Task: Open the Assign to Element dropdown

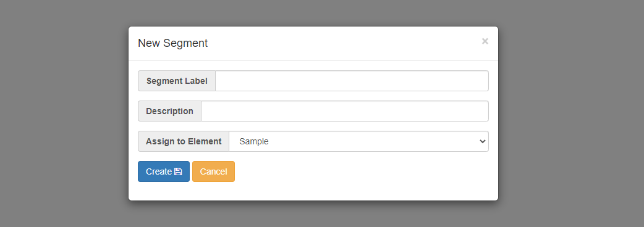Action: (x=358, y=141)
